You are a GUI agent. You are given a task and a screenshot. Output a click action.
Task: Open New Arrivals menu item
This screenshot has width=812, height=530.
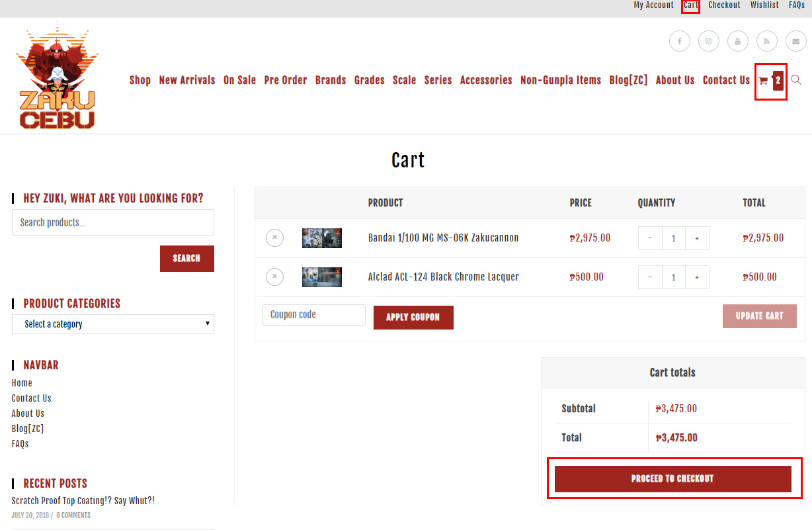click(187, 80)
